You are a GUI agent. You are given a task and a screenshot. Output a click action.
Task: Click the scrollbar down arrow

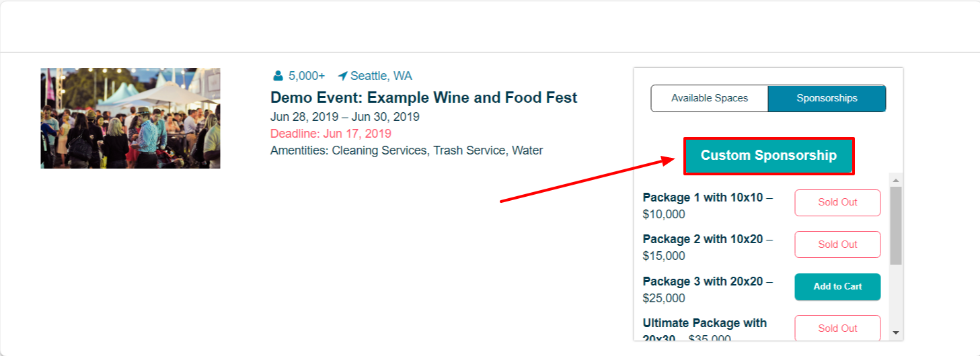click(x=895, y=332)
